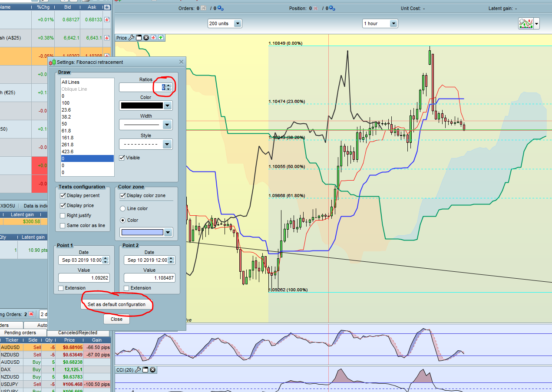Viewport: 552px width, 392px height.
Task: Click red arrow icon in the 6,642.1 row
Action: click(106, 38)
